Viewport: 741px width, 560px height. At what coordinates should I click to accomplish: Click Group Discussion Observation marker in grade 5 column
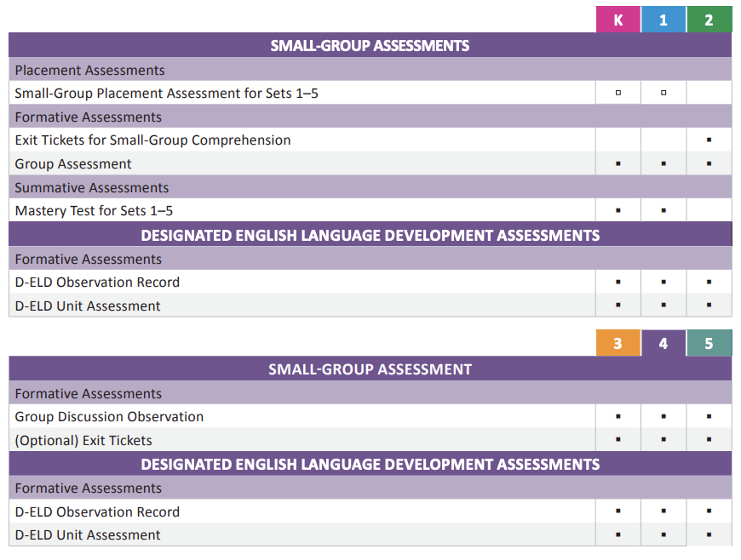click(x=709, y=416)
